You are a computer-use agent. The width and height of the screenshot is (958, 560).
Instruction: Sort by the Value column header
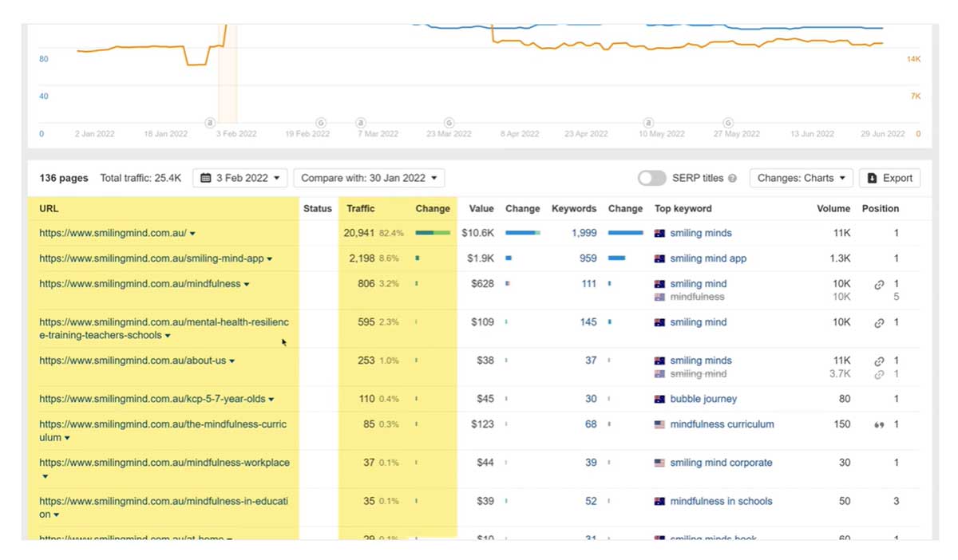481,208
